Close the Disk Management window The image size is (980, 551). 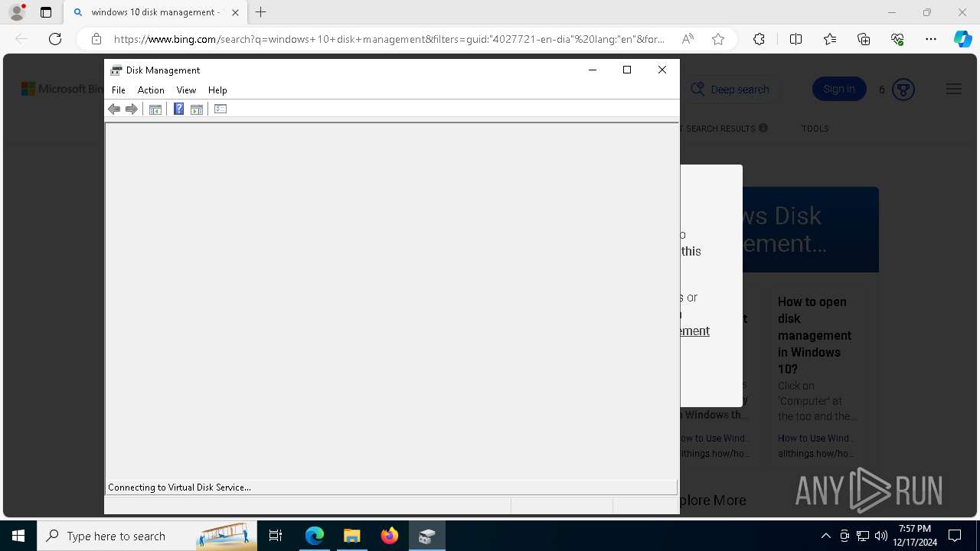(x=662, y=70)
